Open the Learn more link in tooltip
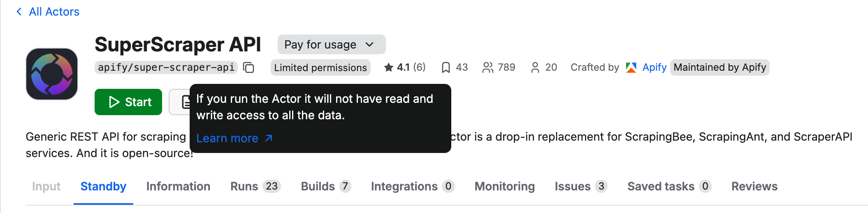The width and height of the screenshot is (868, 213). tap(234, 138)
